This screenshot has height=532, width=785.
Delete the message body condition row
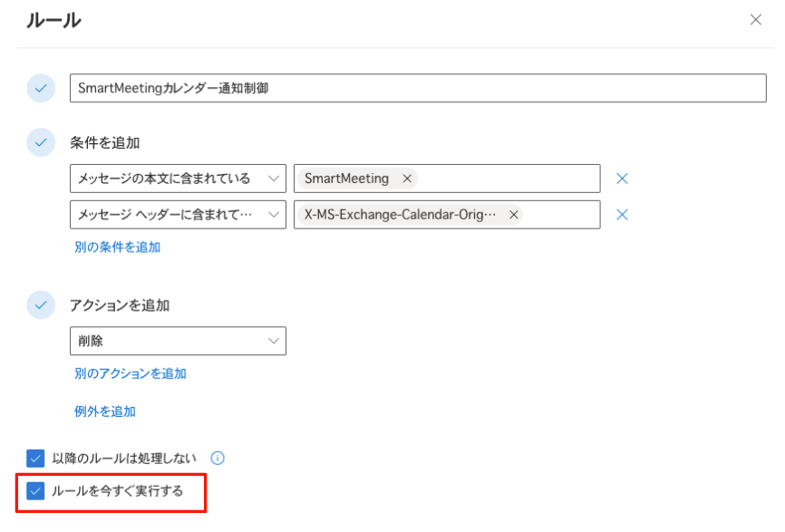tap(622, 179)
